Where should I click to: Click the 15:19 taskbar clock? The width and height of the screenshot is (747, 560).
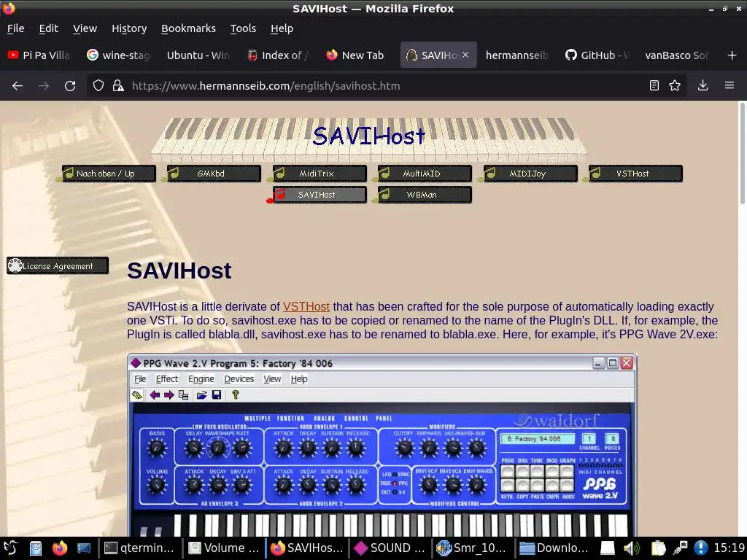pos(729,548)
